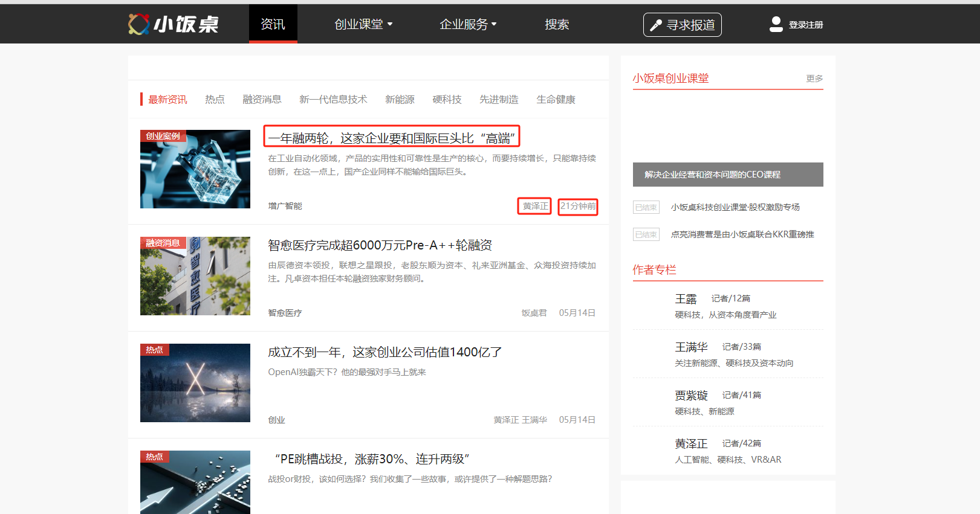Open the robot arm article thumbnail
This screenshot has height=514, width=980.
195,169
